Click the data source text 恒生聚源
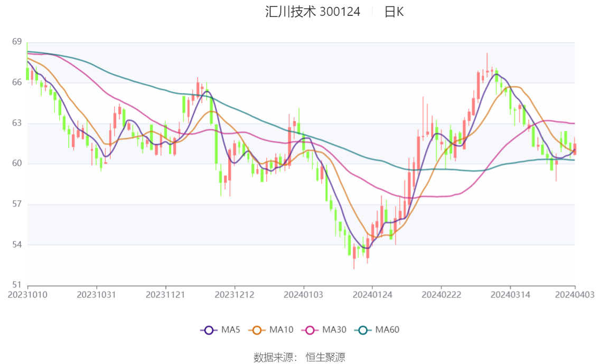 pyautogui.click(x=325, y=358)
